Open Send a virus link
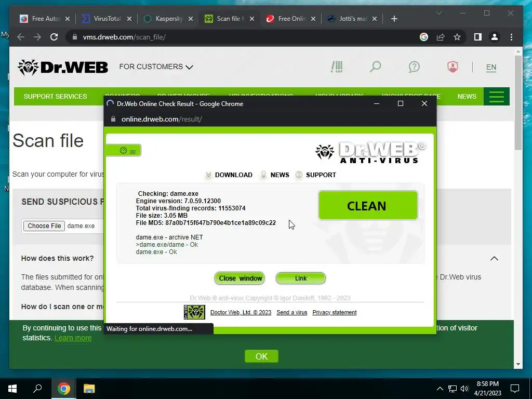 pyautogui.click(x=292, y=312)
